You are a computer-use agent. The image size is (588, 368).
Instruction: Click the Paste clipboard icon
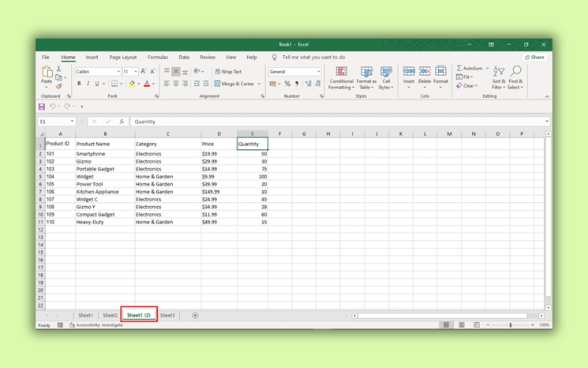tap(47, 71)
